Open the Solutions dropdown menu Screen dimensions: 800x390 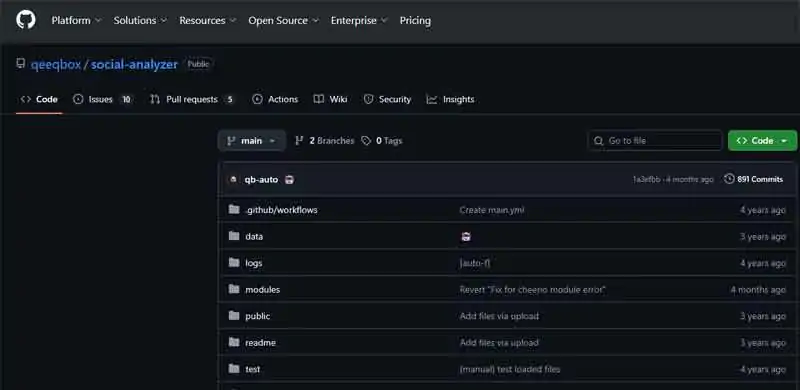140,21
